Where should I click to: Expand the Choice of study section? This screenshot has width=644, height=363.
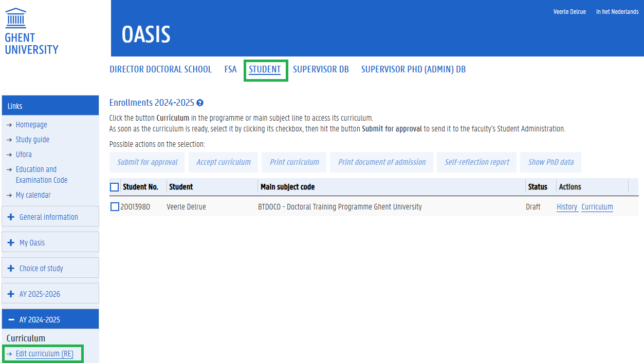coord(41,269)
